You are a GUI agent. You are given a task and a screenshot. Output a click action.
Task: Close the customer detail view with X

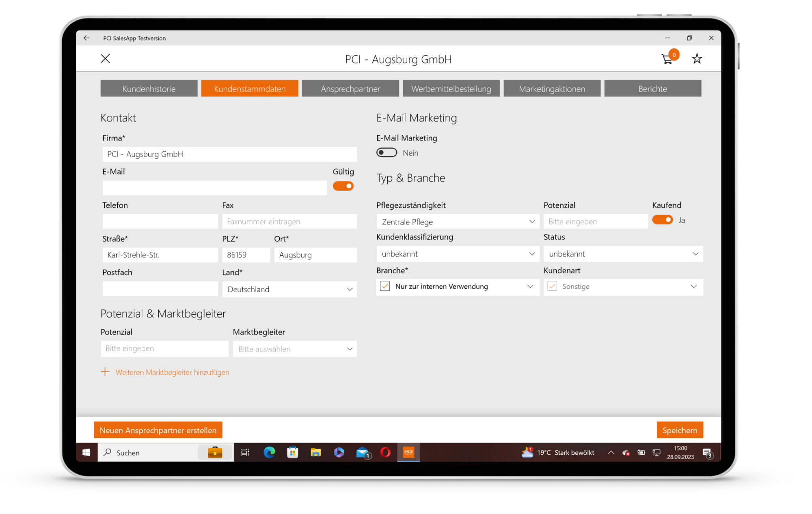coord(105,58)
